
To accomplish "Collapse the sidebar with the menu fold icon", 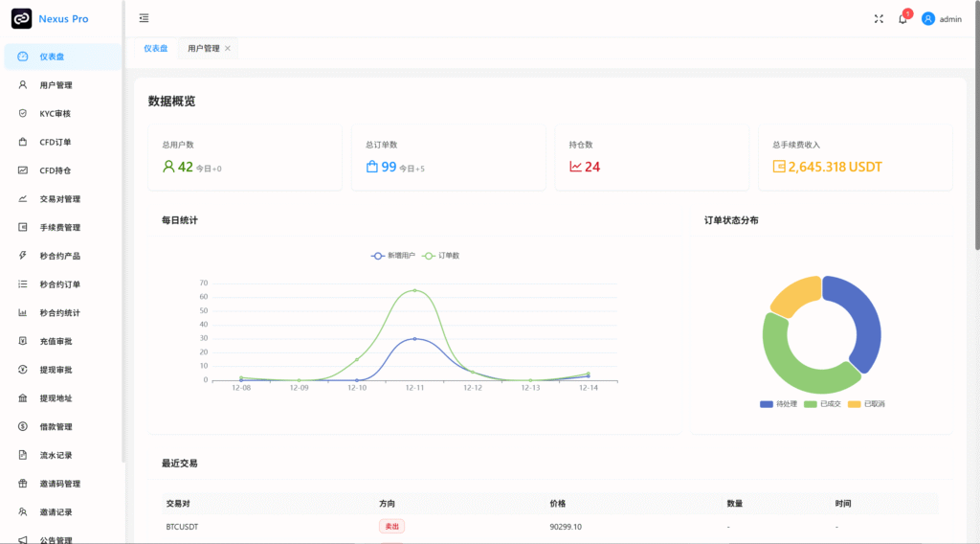I will point(144,18).
